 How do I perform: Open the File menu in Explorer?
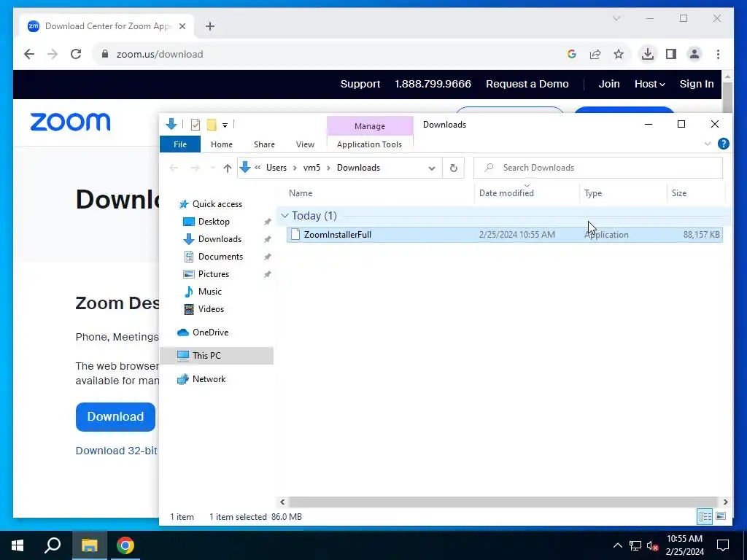click(x=180, y=144)
